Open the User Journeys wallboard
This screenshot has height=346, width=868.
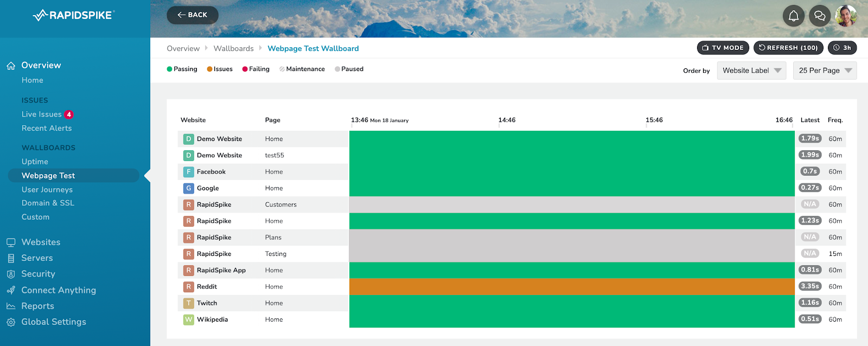click(47, 190)
